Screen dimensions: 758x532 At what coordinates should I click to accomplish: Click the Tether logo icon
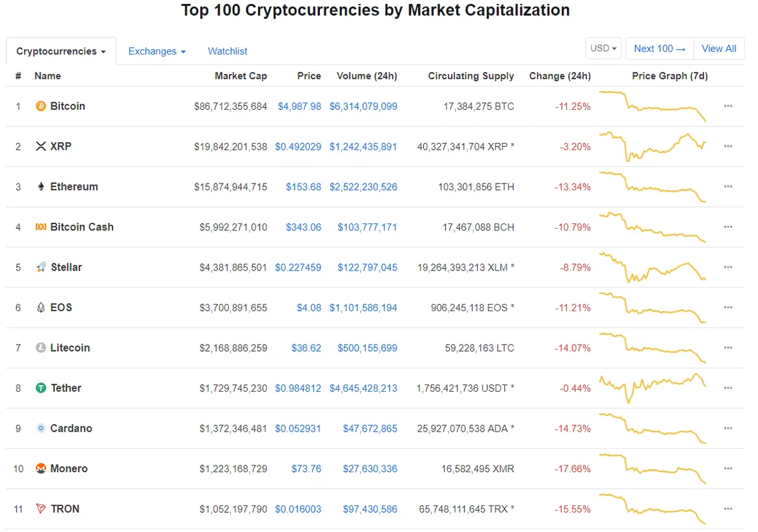41,388
